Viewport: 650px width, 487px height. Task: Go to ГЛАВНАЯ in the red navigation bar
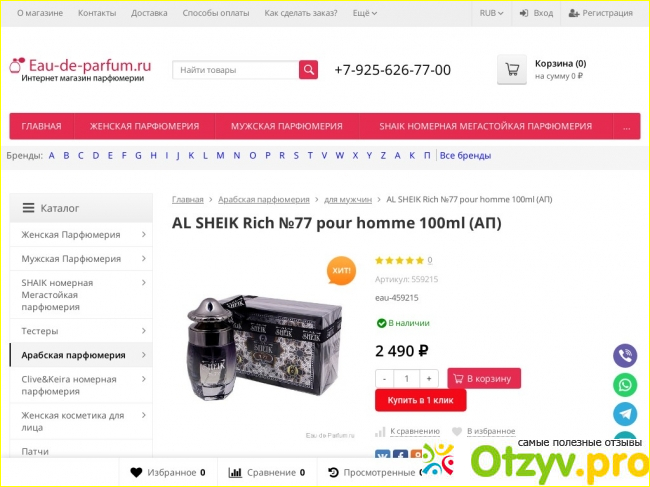(41, 126)
